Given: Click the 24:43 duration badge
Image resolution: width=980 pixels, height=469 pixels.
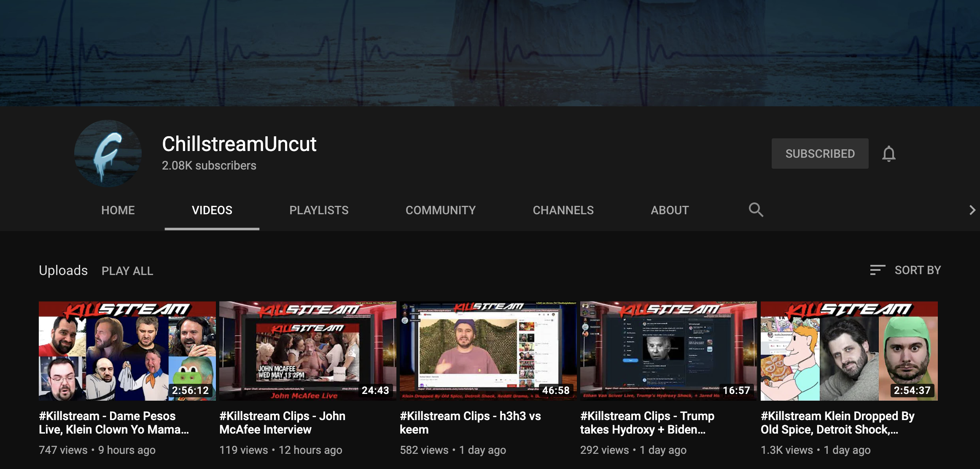Looking at the screenshot, I should pos(375,391).
